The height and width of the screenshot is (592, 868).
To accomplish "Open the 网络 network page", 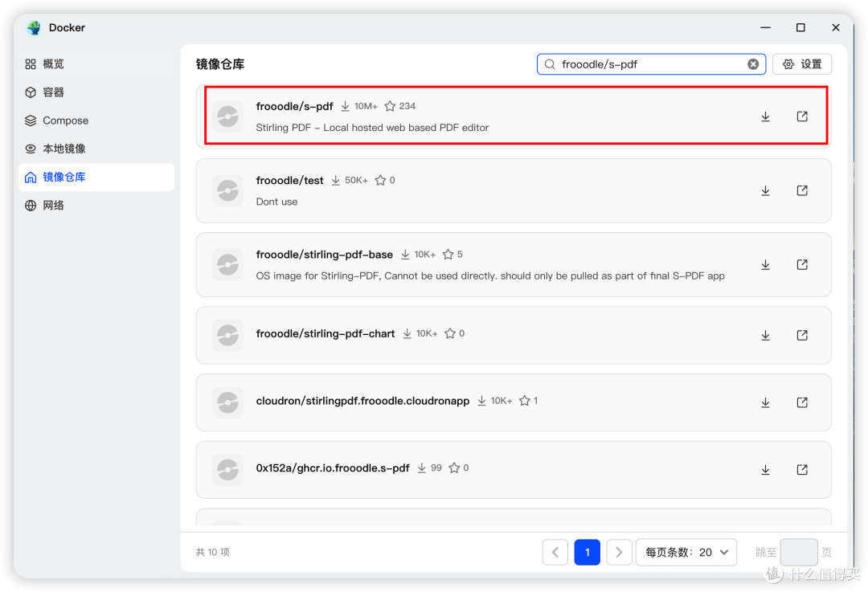I will click(96, 206).
